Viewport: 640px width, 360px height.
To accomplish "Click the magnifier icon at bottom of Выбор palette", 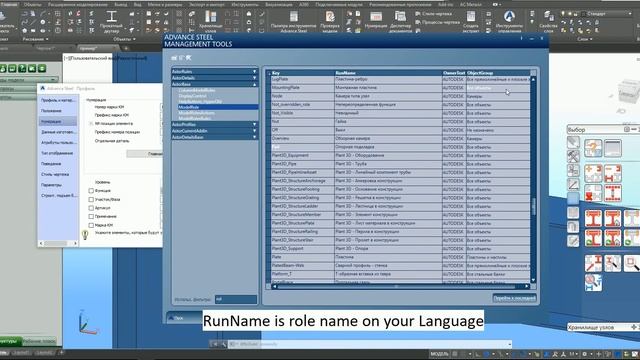I will point(593,282).
